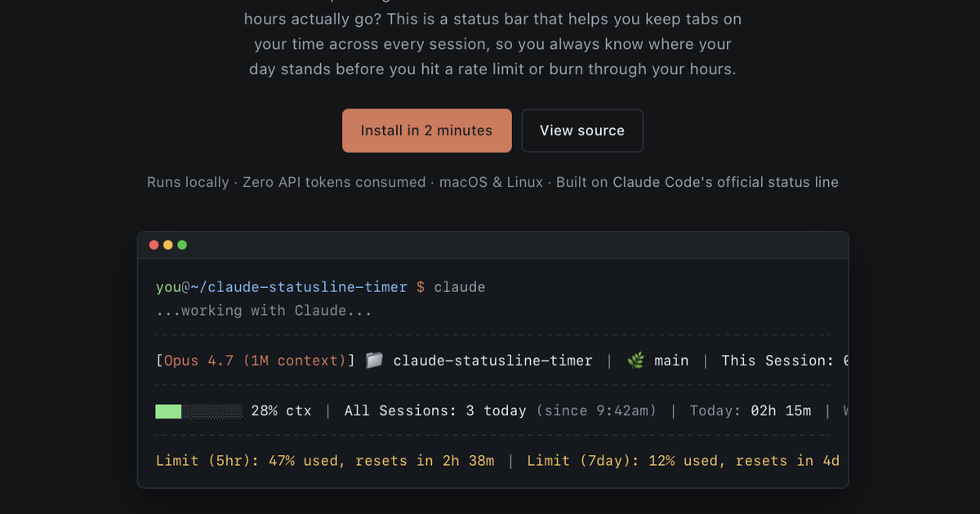Click "Built on Claude Code's official status line"
This screenshot has width=980, height=514.
tap(697, 182)
